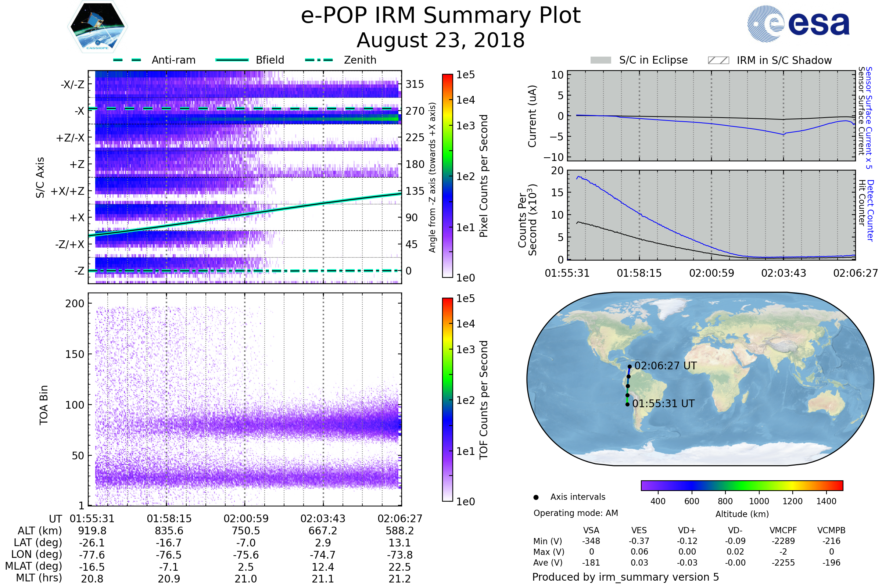
Task: Click the Zenith dash-dot legend marker
Action: [x=319, y=60]
